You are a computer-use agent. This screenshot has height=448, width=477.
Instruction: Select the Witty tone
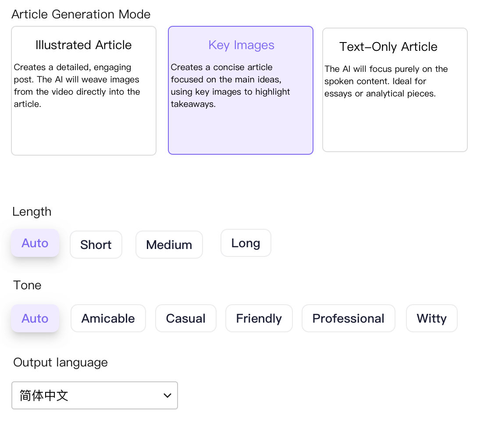(x=432, y=318)
